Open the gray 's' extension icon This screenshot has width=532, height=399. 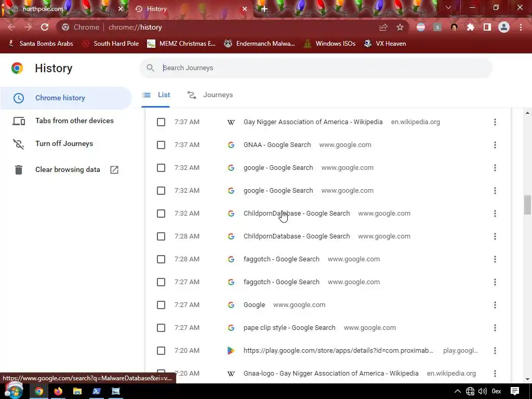click(437, 27)
